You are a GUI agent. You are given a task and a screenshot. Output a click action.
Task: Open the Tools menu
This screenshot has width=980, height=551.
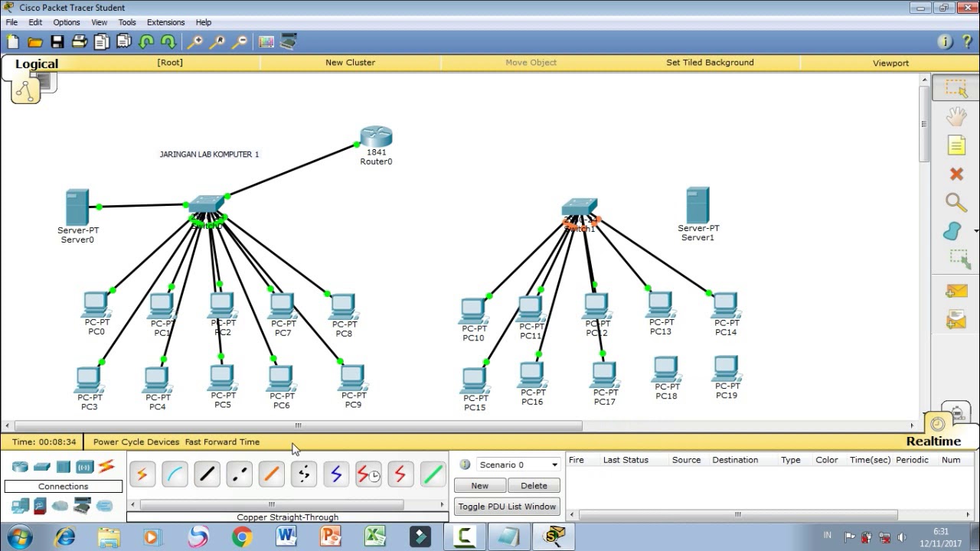pyautogui.click(x=127, y=22)
